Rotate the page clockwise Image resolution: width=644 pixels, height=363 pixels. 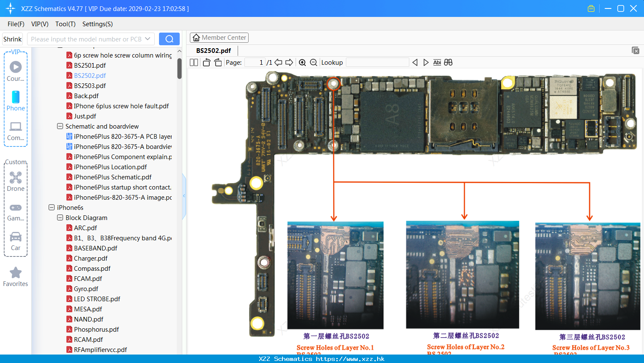point(218,63)
